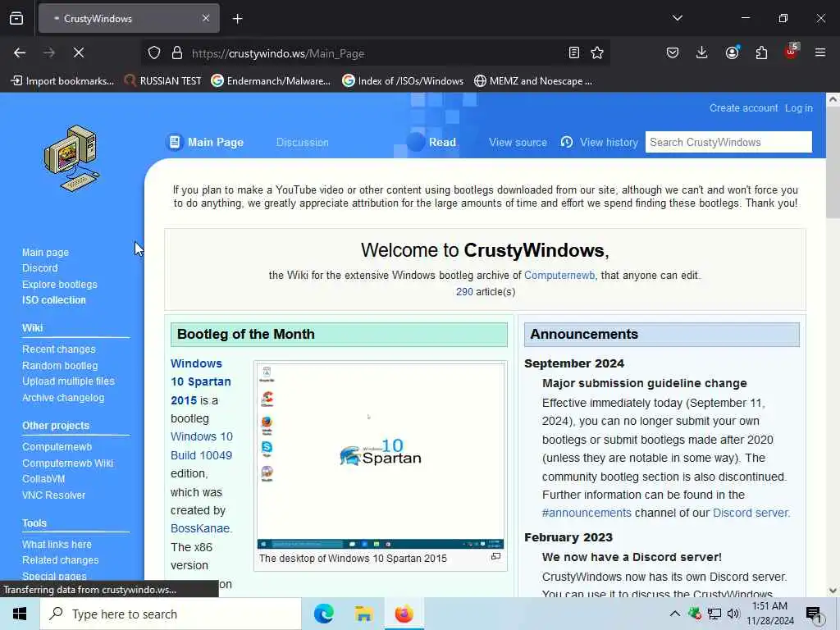Click the Firefox taskbar icon
Screen dimensions: 840x630
(404, 614)
